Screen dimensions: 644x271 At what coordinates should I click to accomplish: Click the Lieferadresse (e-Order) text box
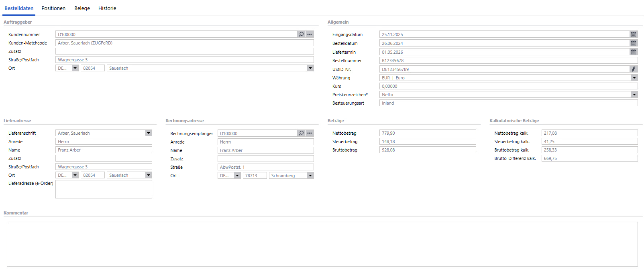(x=104, y=189)
